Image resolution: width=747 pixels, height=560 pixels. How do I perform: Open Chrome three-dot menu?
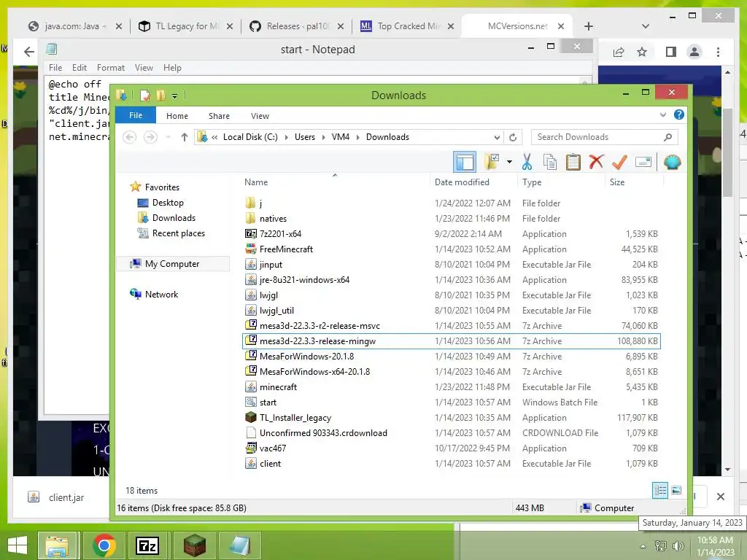pos(718,52)
